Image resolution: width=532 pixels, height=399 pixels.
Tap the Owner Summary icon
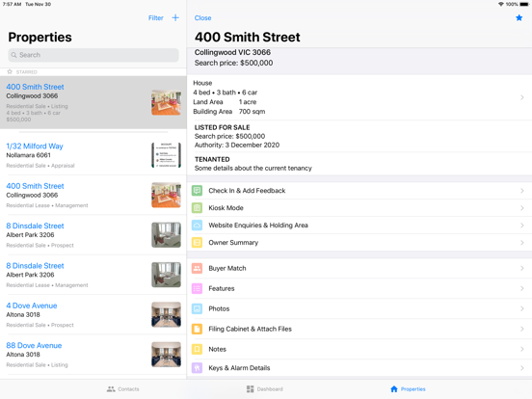pyautogui.click(x=197, y=242)
